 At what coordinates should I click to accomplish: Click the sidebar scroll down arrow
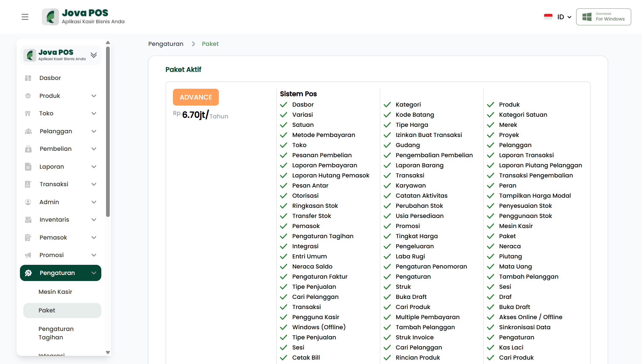(x=108, y=353)
